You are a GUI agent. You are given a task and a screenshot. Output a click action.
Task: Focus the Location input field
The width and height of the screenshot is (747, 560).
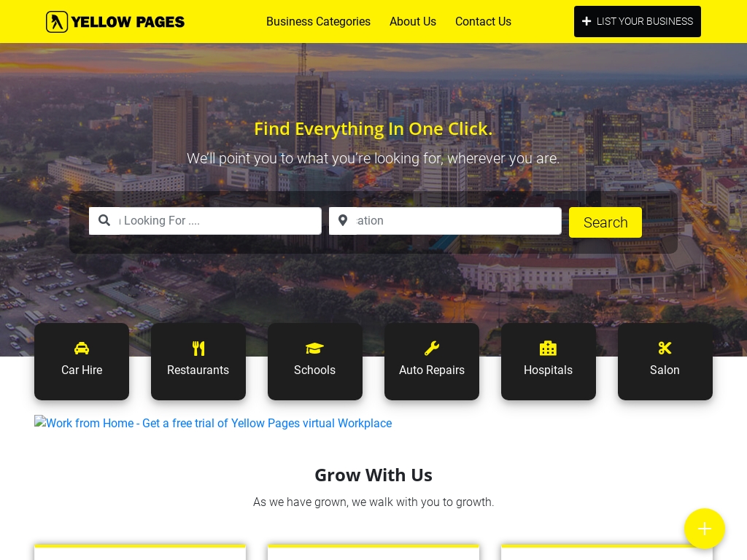pyautogui.click(x=445, y=220)
